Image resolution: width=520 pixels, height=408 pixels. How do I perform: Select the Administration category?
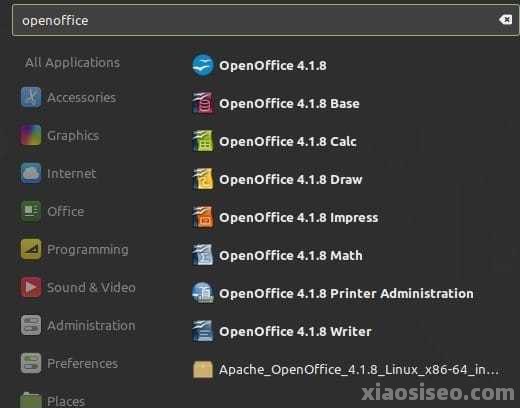[78, 325]
